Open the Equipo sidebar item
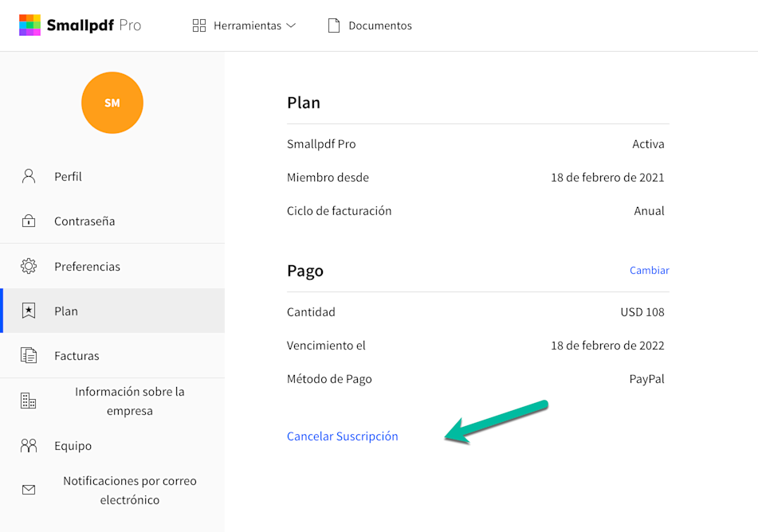 [x=112, y=445]
